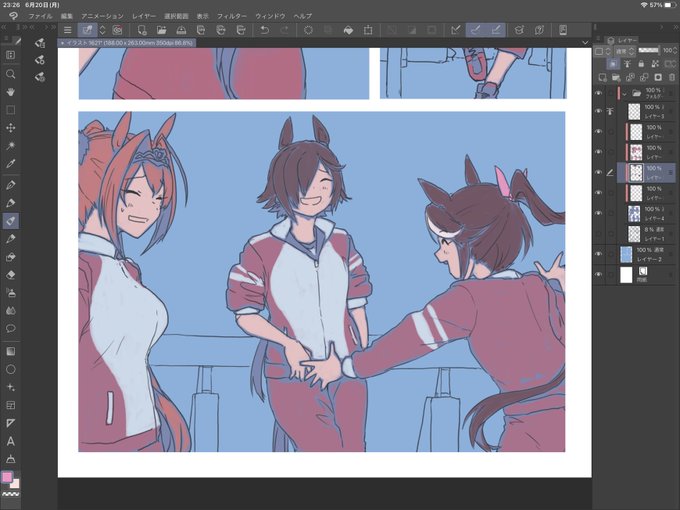Open the 選択範囲 (Selection) menu

(x=176, y=16)
